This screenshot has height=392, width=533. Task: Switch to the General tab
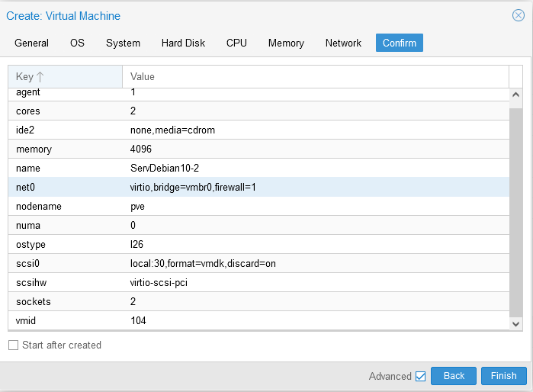tap(32, 43)
